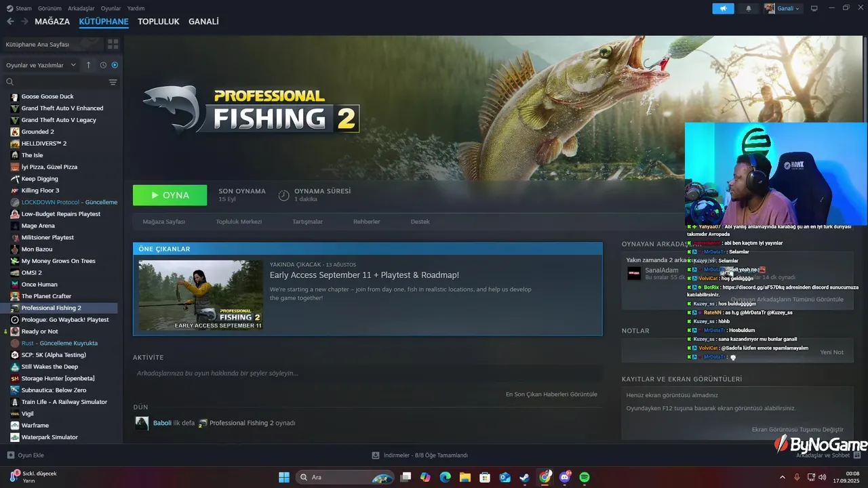The height and width of the screenshot is (488, 868).
Task: Select Grand Theft Auto V Enhanced
Action: (62, 108)
